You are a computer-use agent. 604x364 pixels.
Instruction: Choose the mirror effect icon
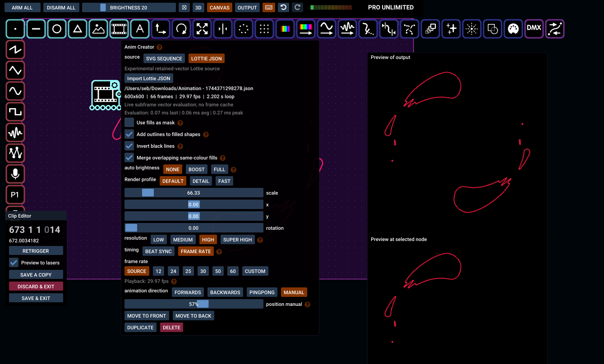[223, 29]
